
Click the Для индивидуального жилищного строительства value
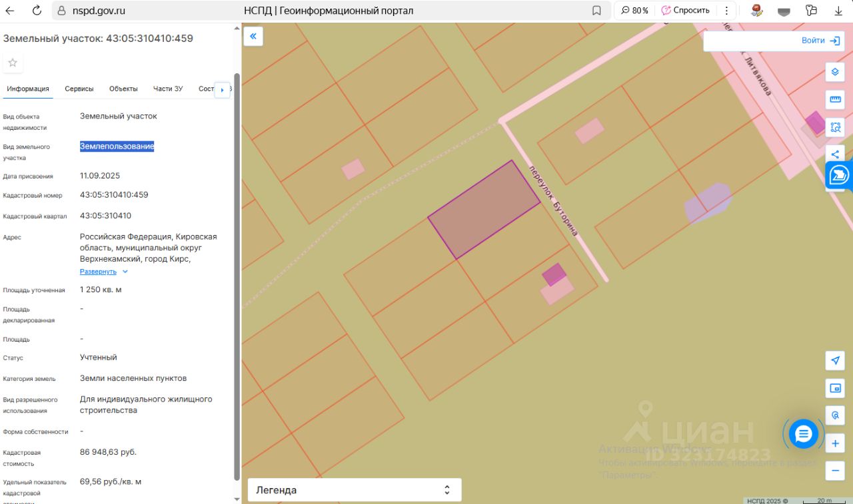point(146,405)
